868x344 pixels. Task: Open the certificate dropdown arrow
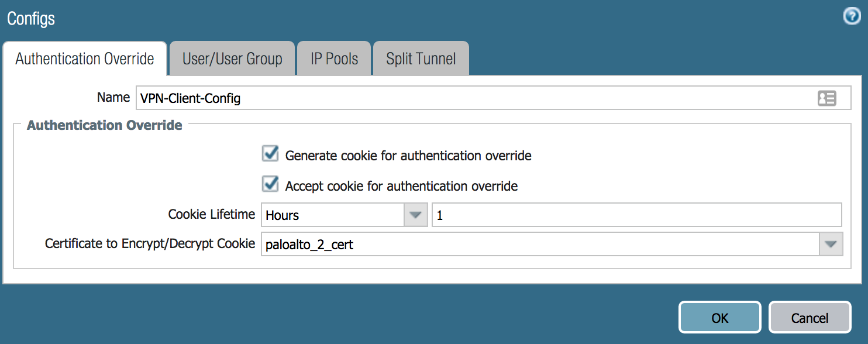[x=831, y=244]
